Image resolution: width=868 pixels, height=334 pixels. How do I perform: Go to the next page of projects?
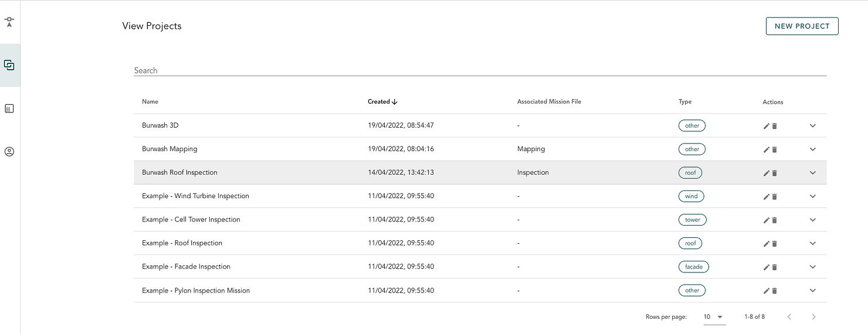click(813, 317)
